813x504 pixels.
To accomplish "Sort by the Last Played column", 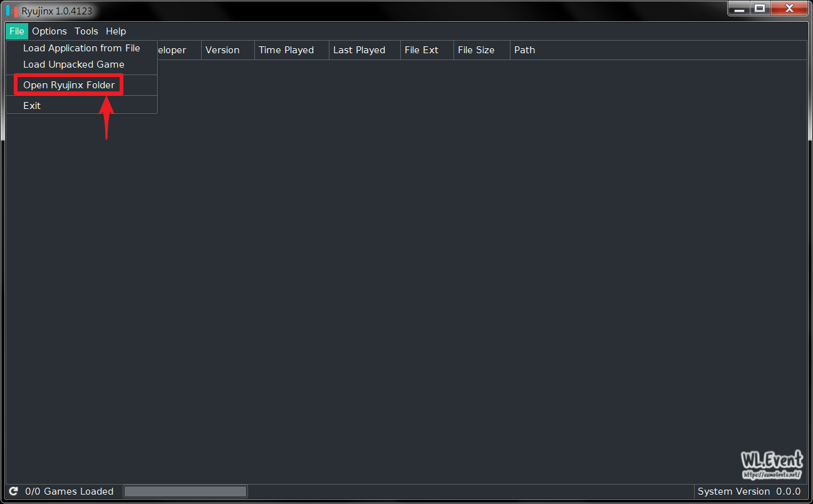I will 365,50.
